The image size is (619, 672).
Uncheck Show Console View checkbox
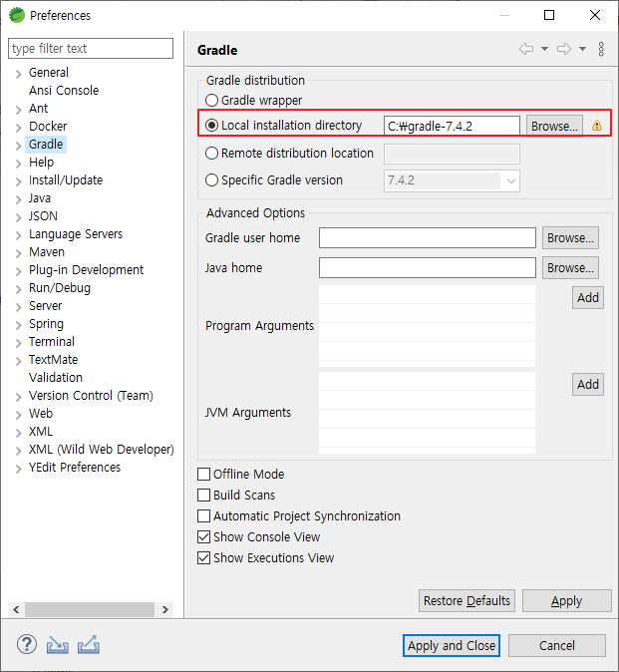(204, 537)
